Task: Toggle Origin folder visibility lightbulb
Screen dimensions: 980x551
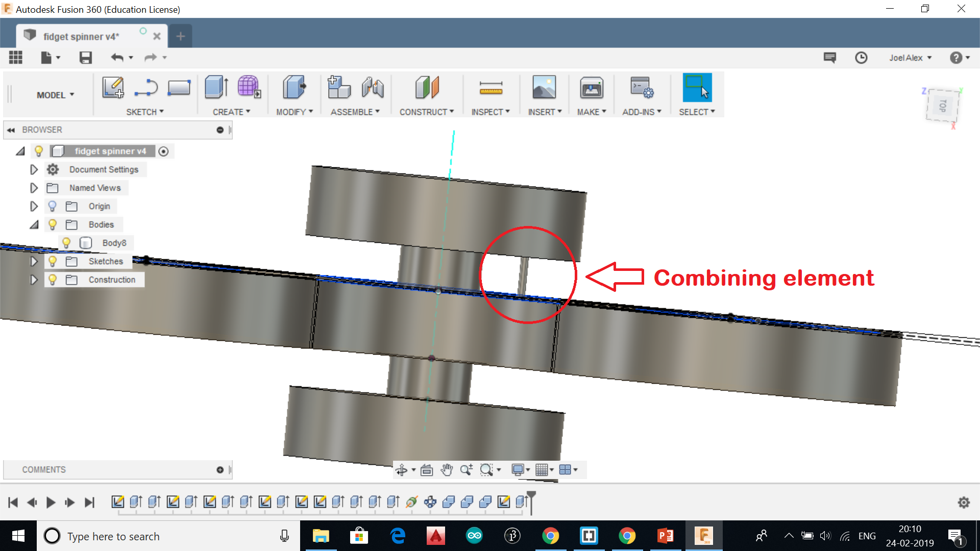Action: (x=53, y=206)
